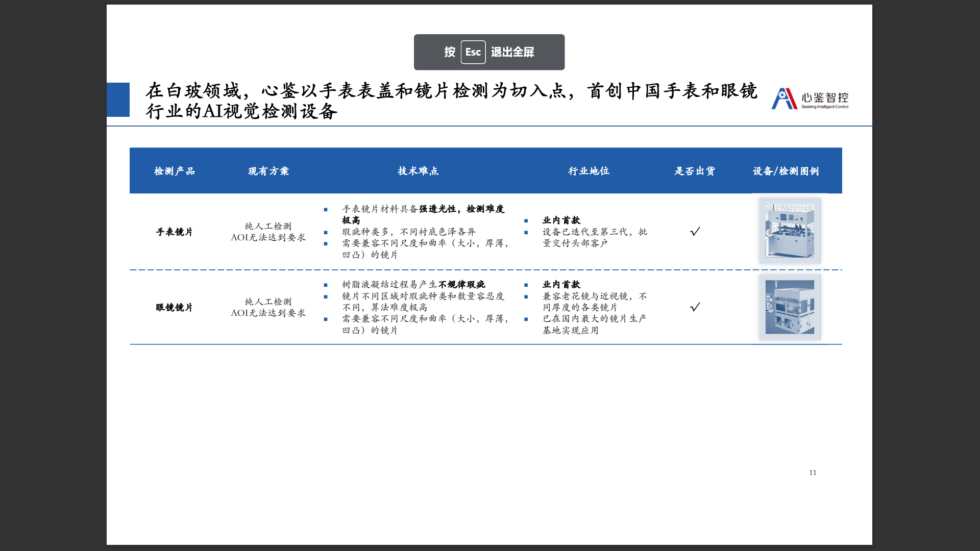The height and width of the screenshot is (551, 980).
Task: Click the Esc key hint in overlay
Action: click(x=473, y=52)
